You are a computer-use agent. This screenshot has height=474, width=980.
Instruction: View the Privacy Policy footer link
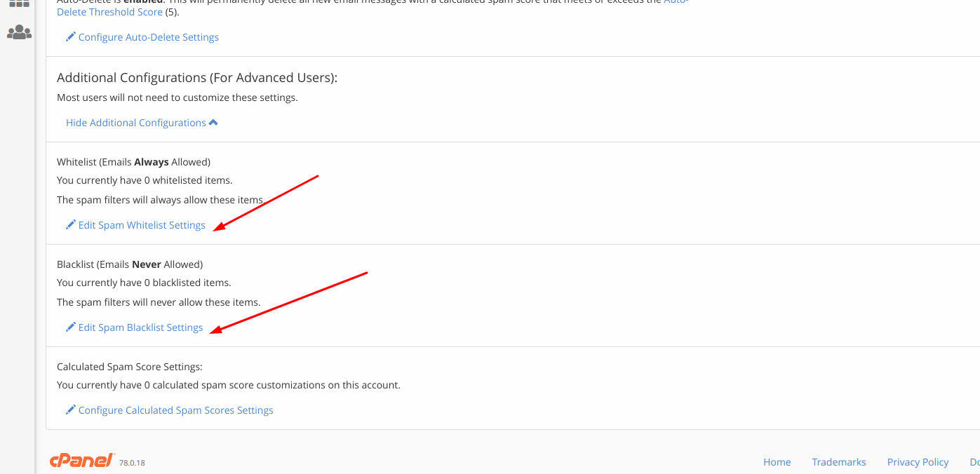pyautogui.click(x=918, y=462)
